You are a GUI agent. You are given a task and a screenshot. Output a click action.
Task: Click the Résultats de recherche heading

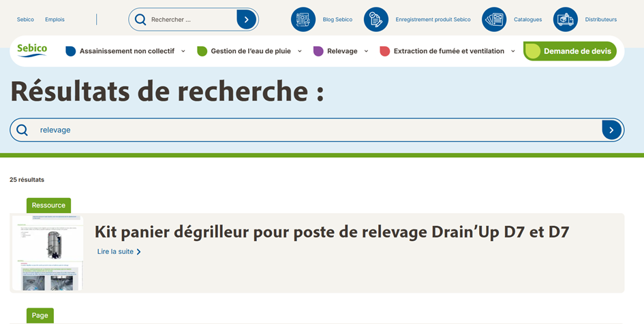pos(167,91)
